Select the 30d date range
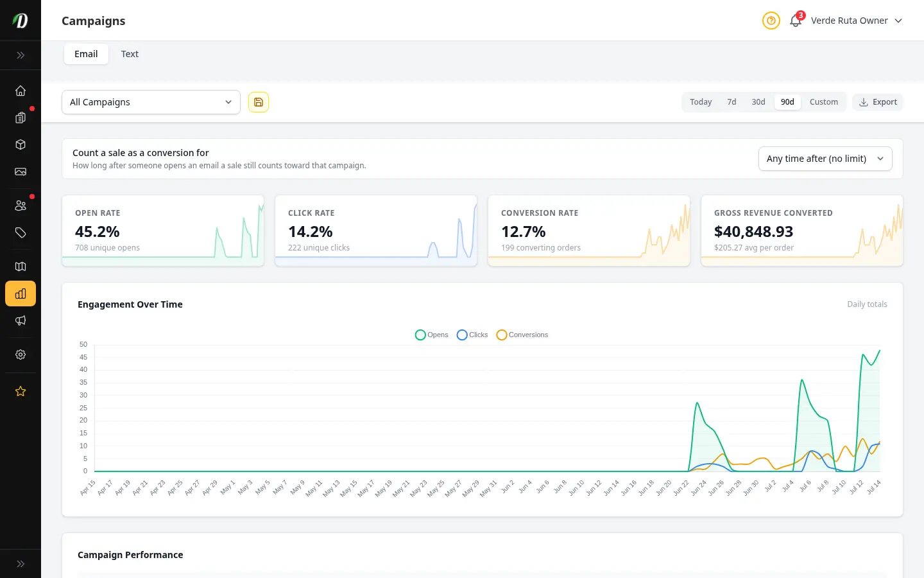The image size is (924, 578). pos(758,102)
